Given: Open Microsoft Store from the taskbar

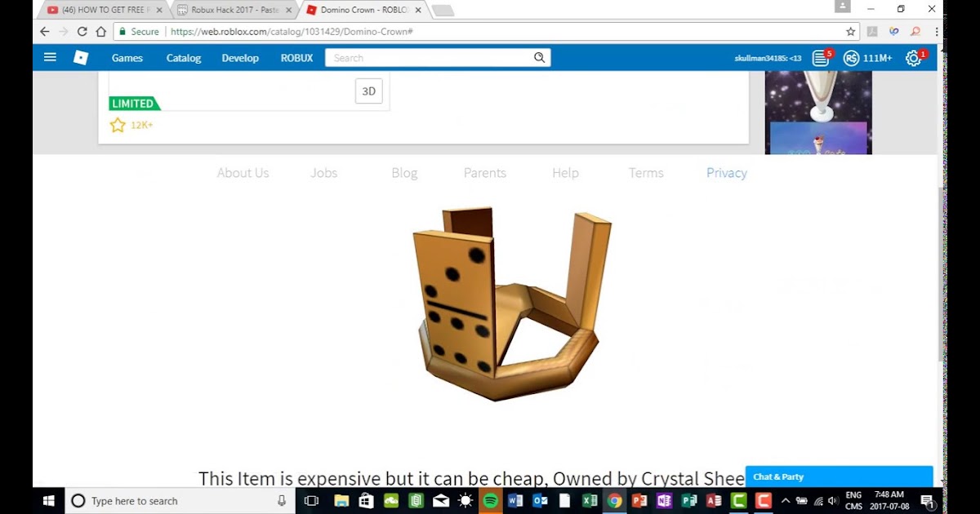Looking at the screenshot, I should click(366, 501).
